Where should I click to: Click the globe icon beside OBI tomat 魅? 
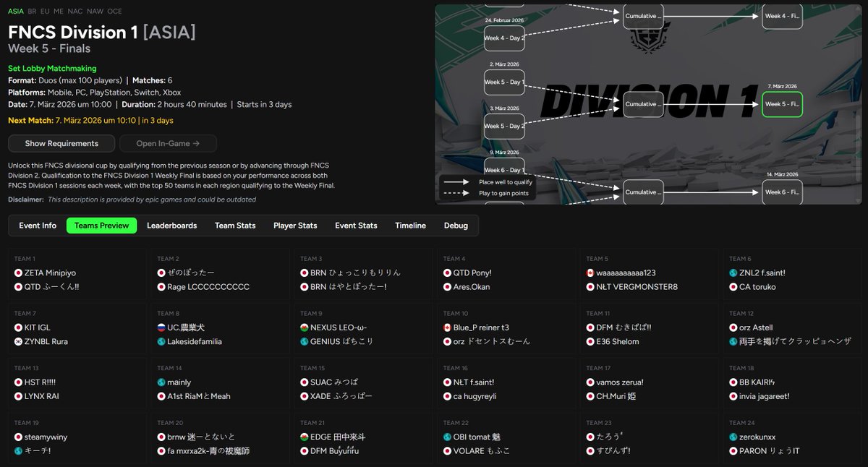(x=448, y=437)
